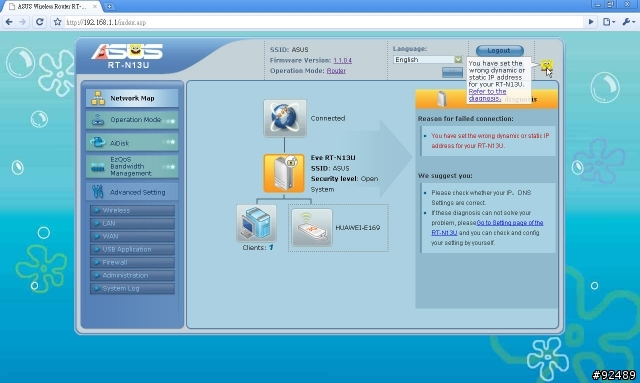640x383 pixels.
Task: Open the Language dropdown set to English
Action: tap(428, 60)
